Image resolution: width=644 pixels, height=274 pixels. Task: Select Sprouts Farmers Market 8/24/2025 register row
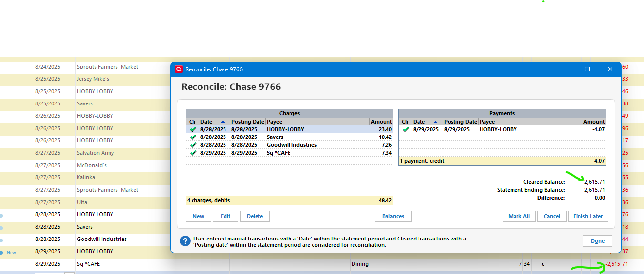click(85, 67)
